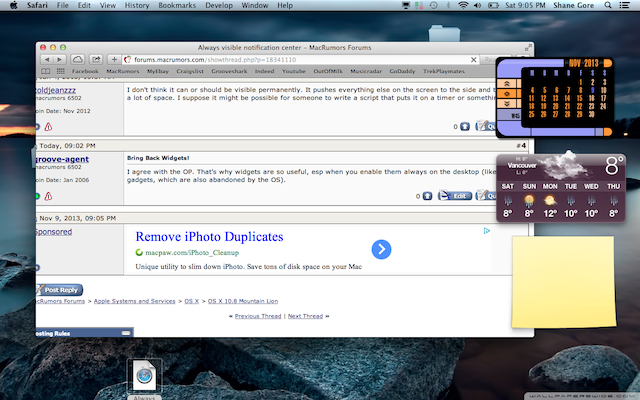Open the Grooveshark bookmark

click(x=229, y=71)
